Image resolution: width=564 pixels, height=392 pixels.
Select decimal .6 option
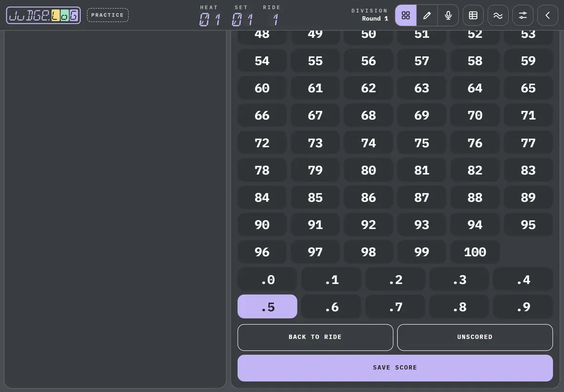[x=331, y=306]
